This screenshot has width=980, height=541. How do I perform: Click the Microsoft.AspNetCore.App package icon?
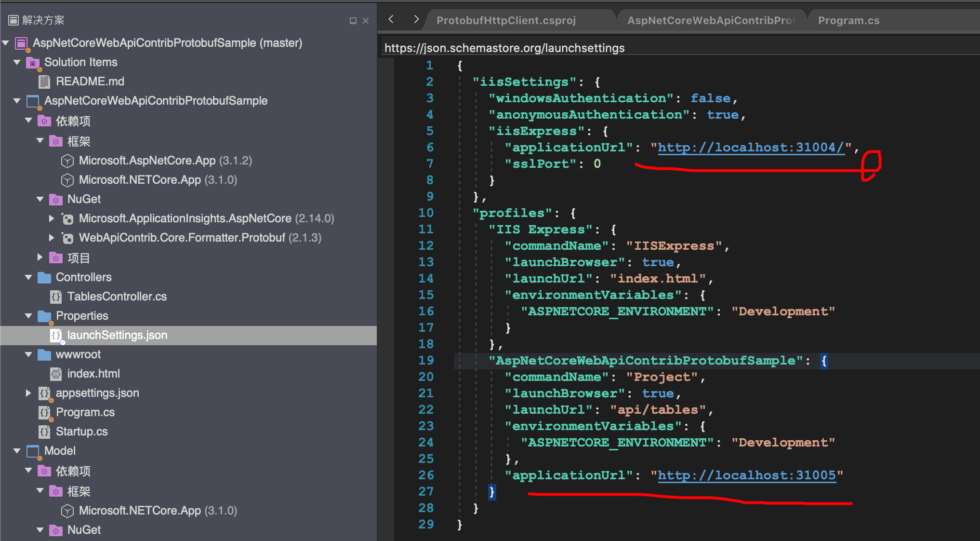67,161
